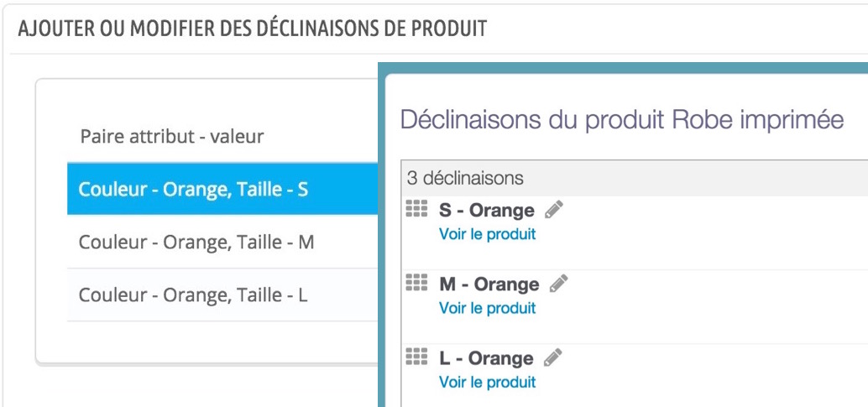Follow Voir le produit link under M - Orange

tap(487, 308)
